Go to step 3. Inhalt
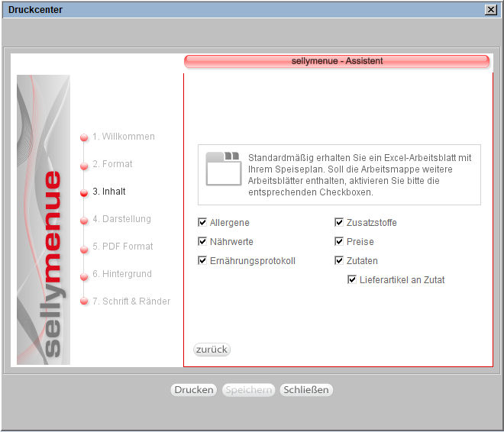The width and height of the screenshot is (504, 432). [109, 192]
